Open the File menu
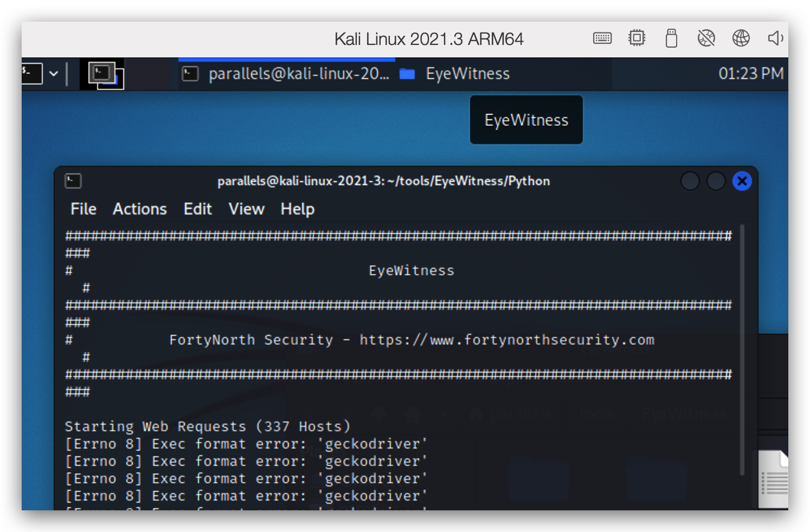 point(83,209)
